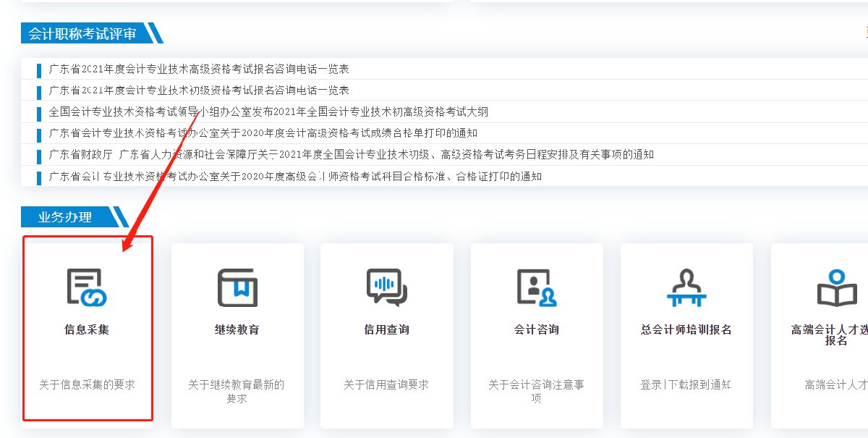Click the 信息采集 document-link icon
Viewport: 868px width, 438px height.
click(87, 287)
